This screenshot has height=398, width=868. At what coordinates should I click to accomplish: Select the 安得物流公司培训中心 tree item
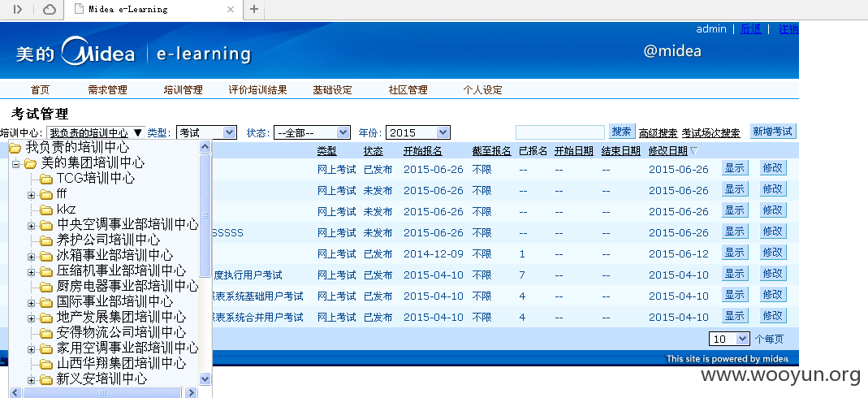coord(121,333)
